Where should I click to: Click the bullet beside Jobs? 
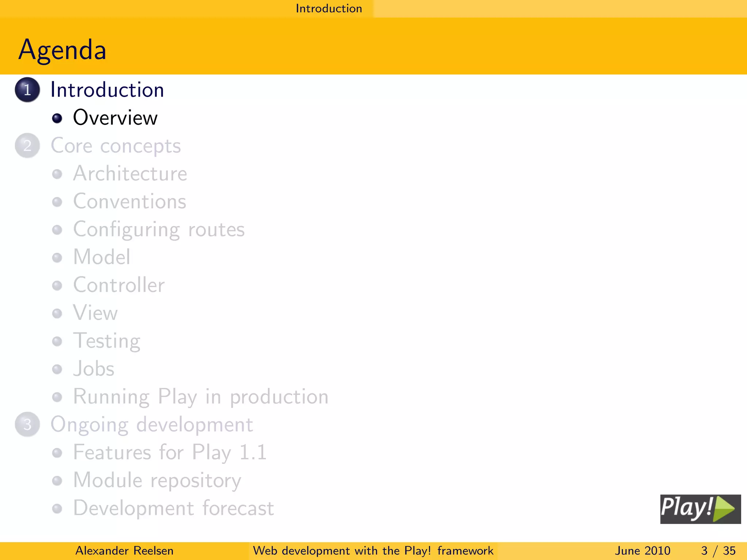point(57,369)
